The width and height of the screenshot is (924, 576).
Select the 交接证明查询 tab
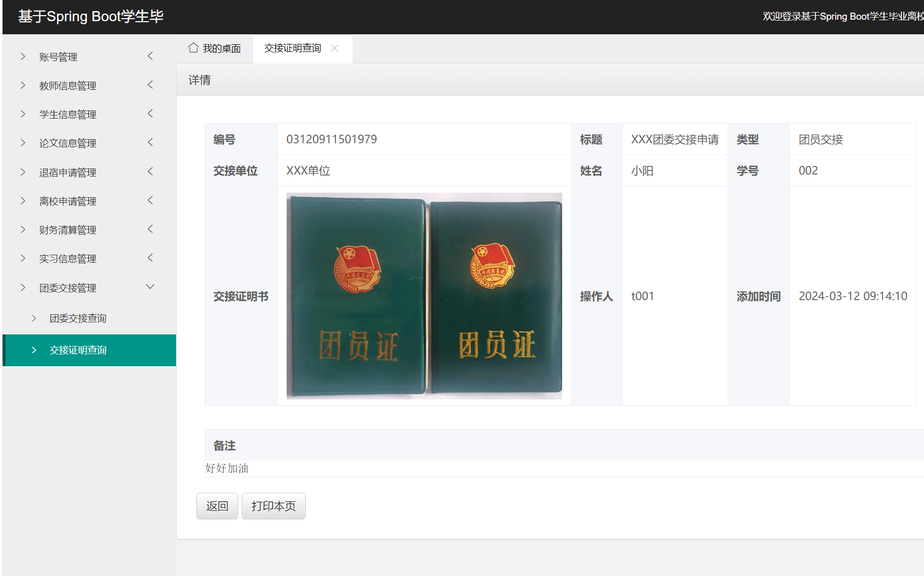pos(293,48)
